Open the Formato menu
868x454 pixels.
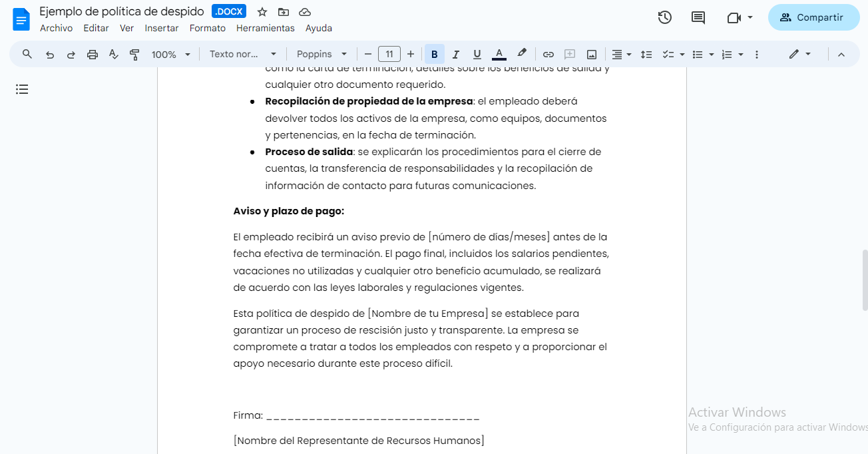pos(207,28)
